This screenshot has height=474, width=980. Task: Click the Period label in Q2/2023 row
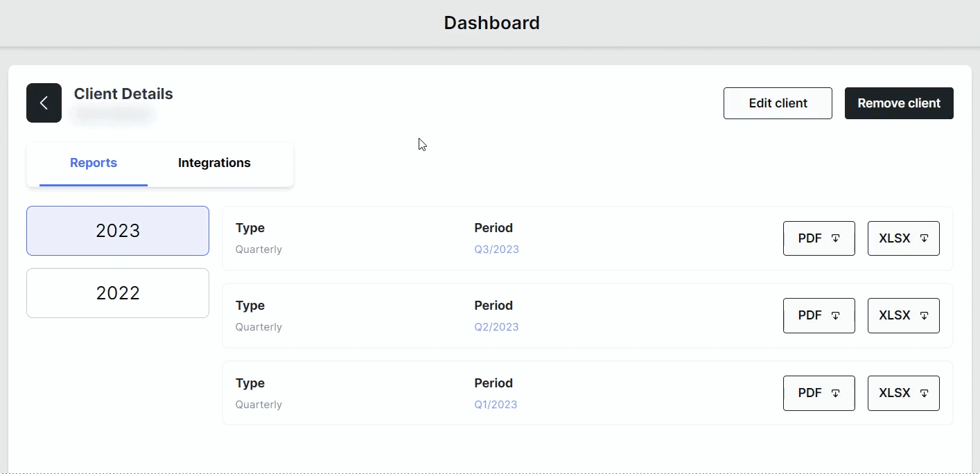coord(493,306)
